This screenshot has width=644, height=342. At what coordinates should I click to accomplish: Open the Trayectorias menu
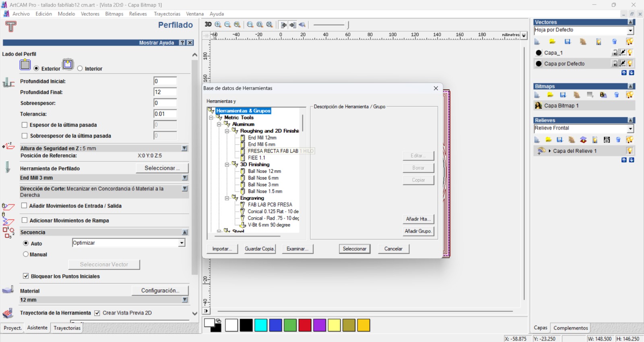[x=167, y=14]
